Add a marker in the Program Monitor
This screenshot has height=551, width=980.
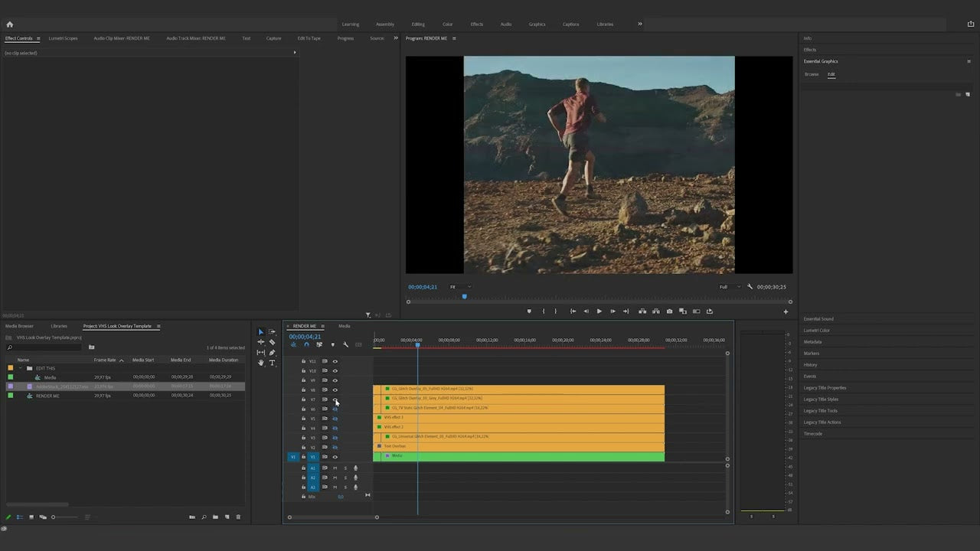tap(529, 311)
